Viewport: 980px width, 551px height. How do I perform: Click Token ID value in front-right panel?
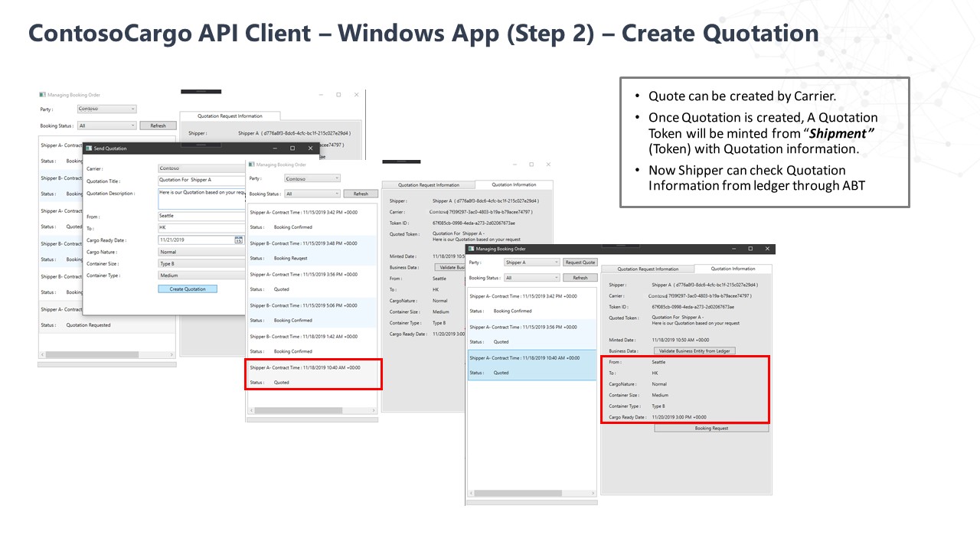(x=693, y=306)
